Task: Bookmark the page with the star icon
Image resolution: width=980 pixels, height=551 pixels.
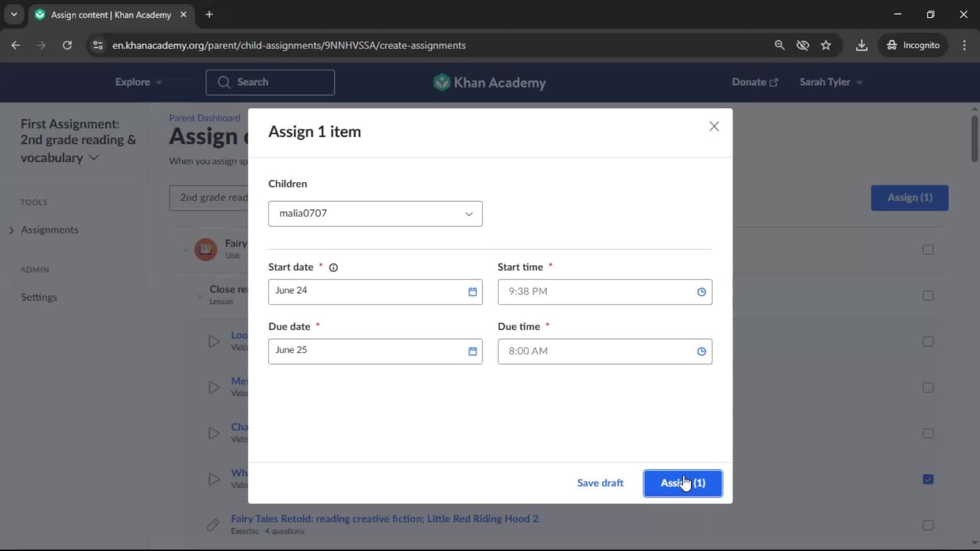Action: coord(826,45)
